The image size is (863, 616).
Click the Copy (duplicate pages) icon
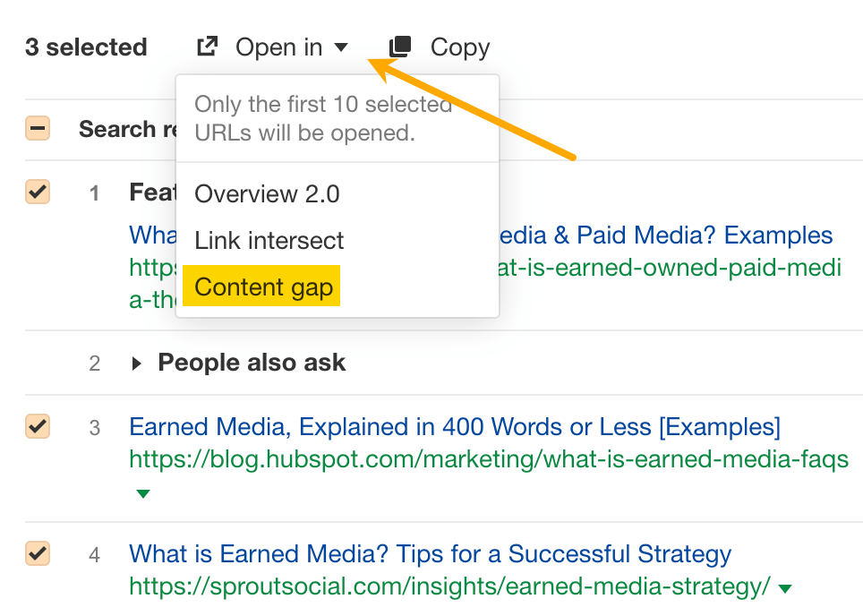coord(398,46)
